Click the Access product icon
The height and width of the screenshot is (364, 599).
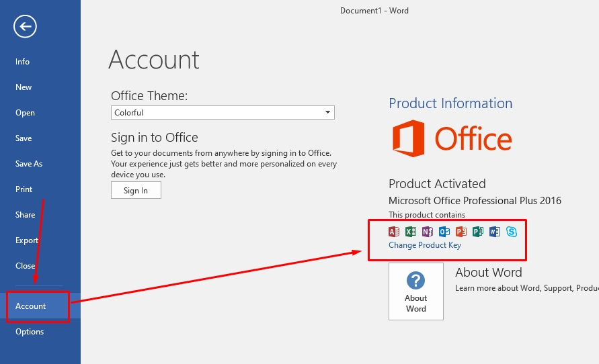(x=394, y=232)
